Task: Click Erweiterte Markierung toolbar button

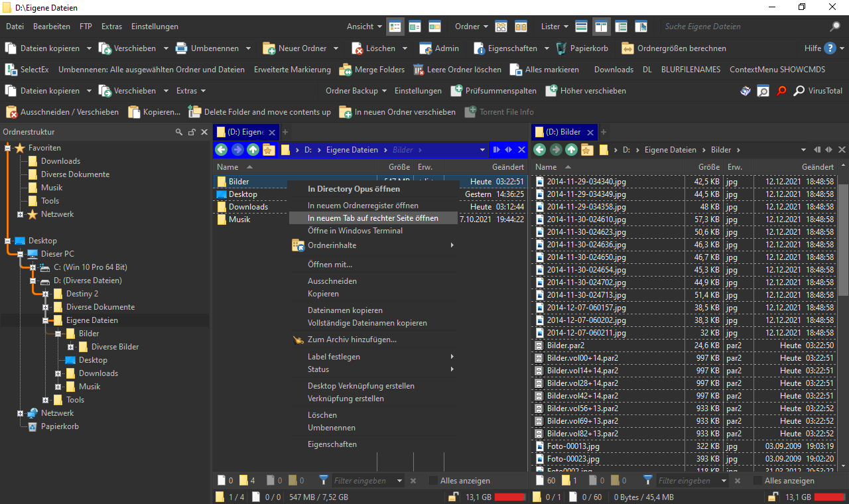Action: pos(293,70)
